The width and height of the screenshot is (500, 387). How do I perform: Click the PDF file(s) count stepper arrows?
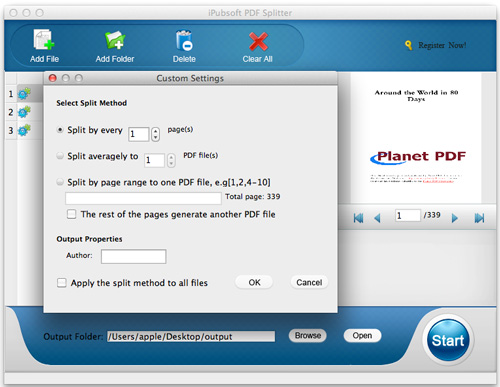171,160
